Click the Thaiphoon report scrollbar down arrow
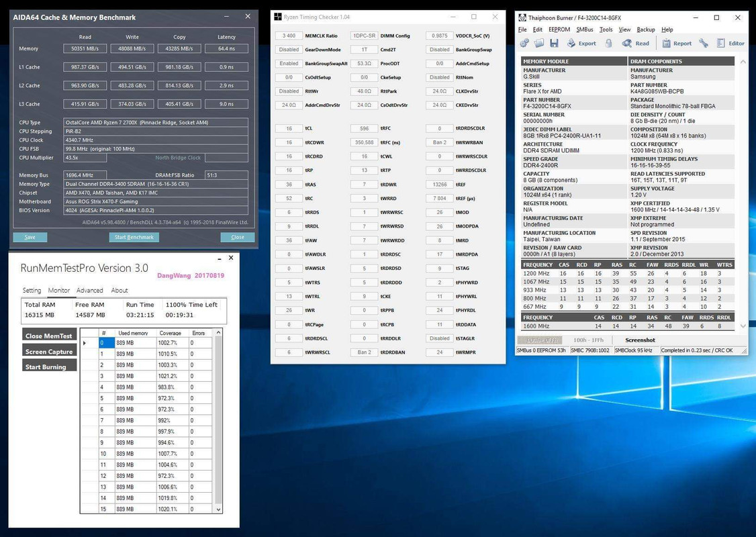The image size is (756, 537). pyautogui.click(x=743, y=326)
